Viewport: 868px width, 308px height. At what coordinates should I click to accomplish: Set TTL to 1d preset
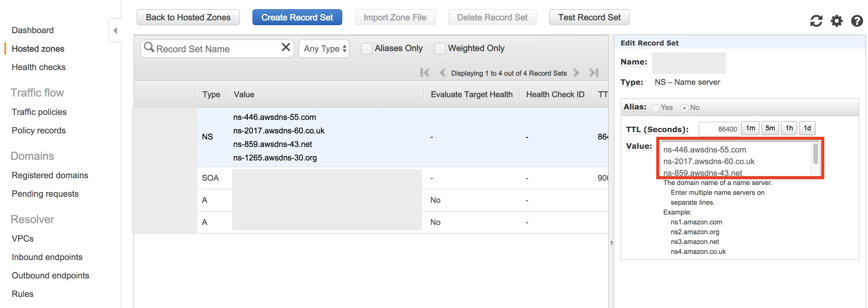pos(807,128)
